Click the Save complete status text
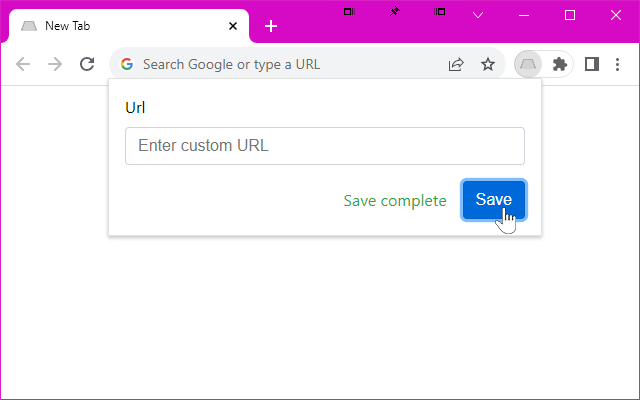The height and width of the screenshot is (400, 640). point(395,200)
